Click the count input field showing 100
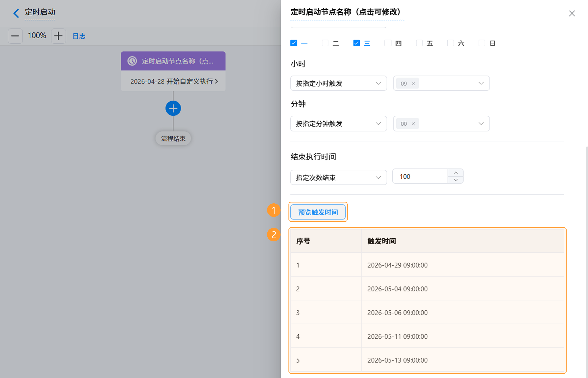The width and height of the screenshot is (588, 378). click(x=420, y=176)
